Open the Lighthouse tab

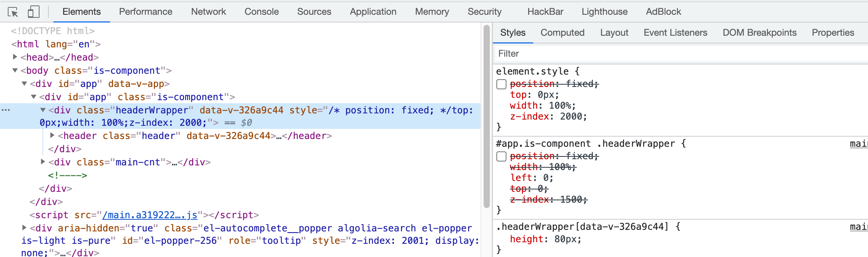point(604,12)
